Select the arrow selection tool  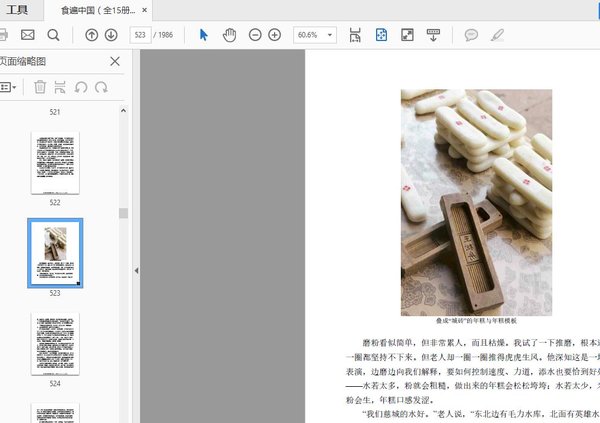click(204, 35)
